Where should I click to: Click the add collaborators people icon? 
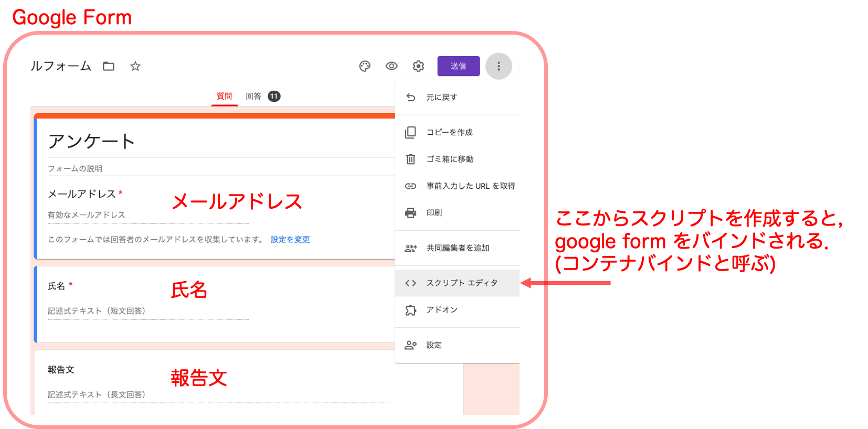410,248
